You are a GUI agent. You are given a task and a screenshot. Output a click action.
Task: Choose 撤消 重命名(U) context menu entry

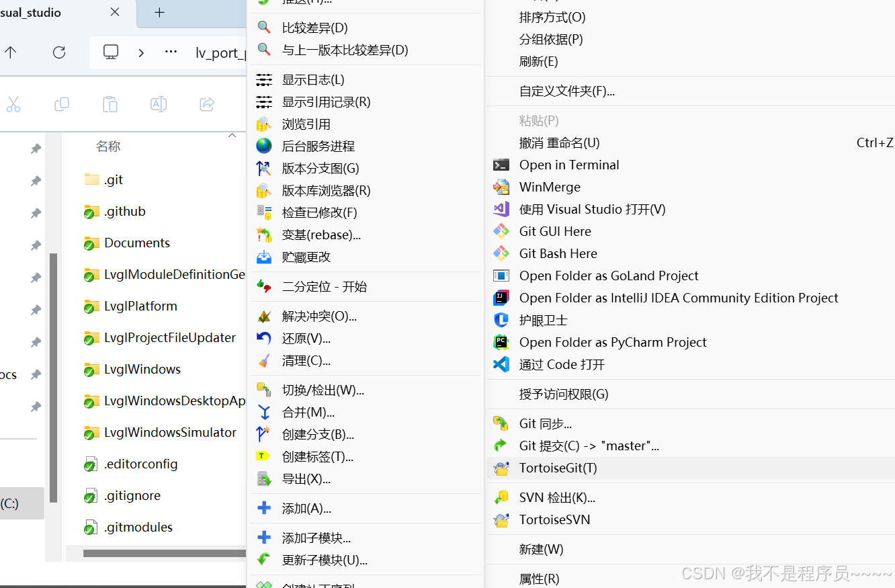(x=691, y=142)
